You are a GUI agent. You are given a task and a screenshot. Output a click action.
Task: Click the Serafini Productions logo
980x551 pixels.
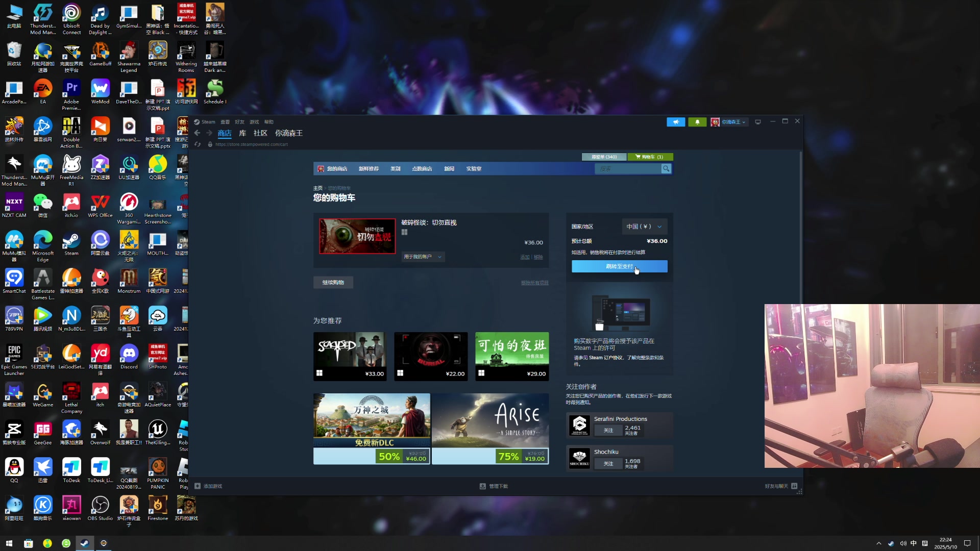579,425
